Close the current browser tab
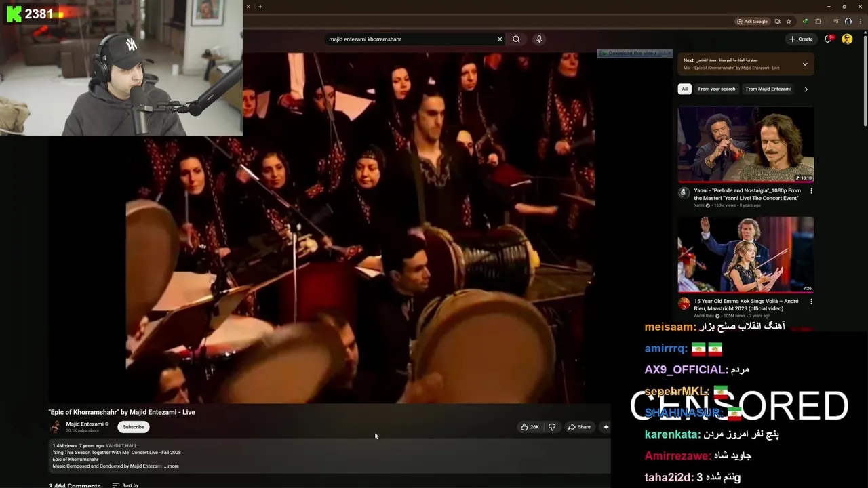868x488 pixels. (x=248, y=7)
